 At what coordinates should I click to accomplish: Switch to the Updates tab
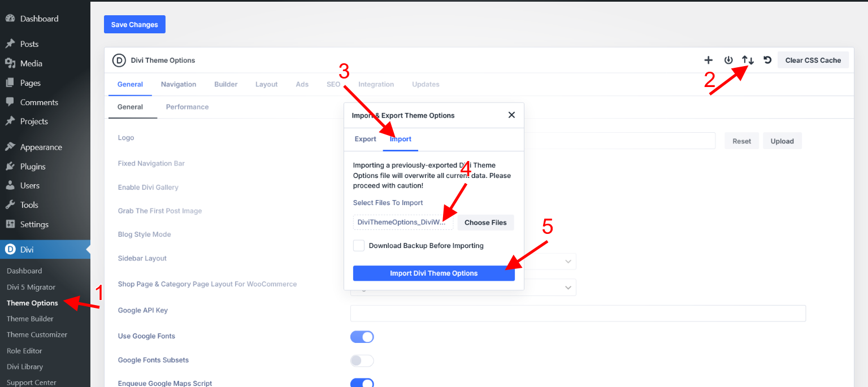[x=426, y=84]
